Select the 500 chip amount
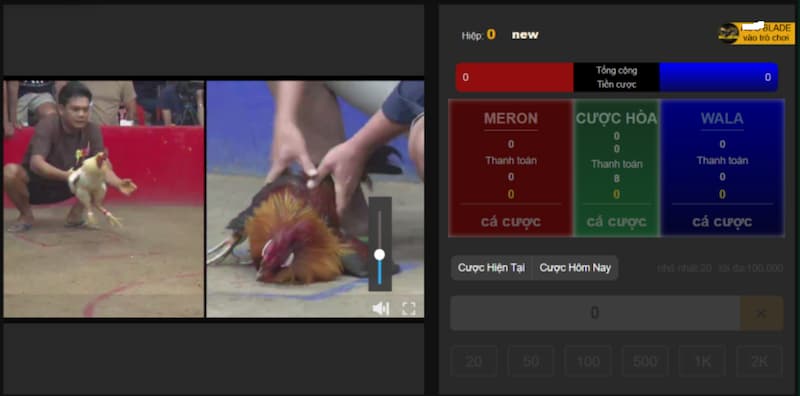800x396 pixels. pos(645,361)
